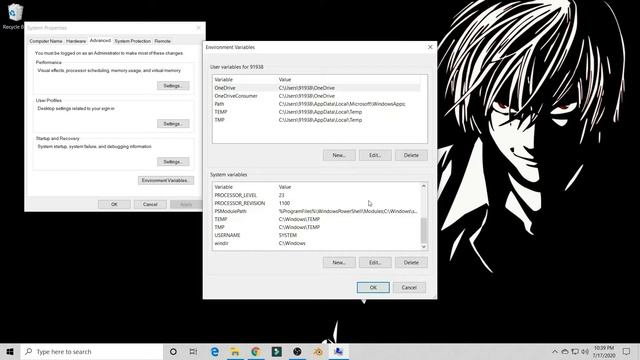Click the system variables scrollbar thumb

[x=424, y=230]
